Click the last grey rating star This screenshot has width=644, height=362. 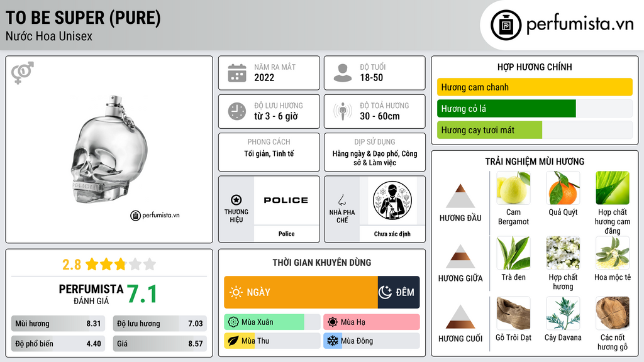tap(150, 264)
